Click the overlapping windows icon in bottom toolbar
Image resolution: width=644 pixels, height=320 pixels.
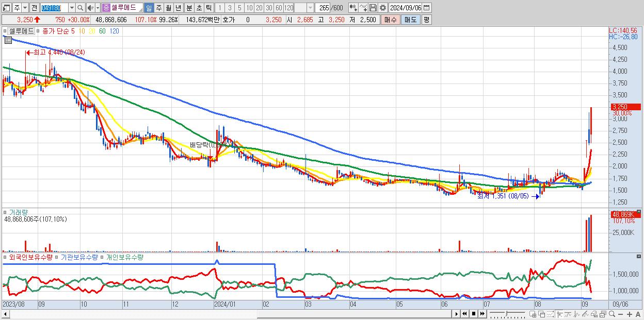tap(542, 314)
